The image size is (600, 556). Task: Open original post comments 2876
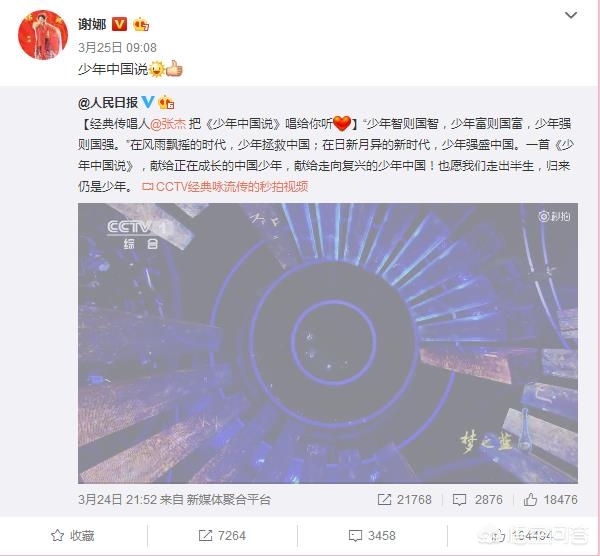(478, 499)
